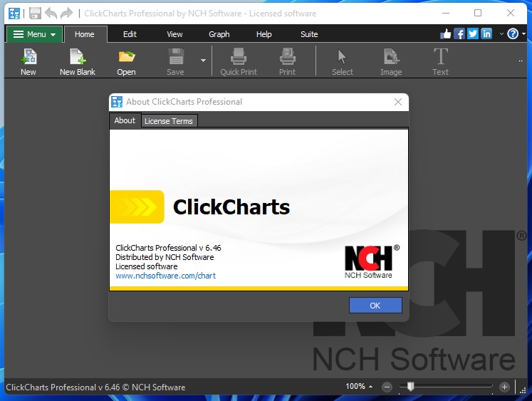Click the Save toolbar icon
This screenshot has height=401, width=532.
(x=175, y=62)
